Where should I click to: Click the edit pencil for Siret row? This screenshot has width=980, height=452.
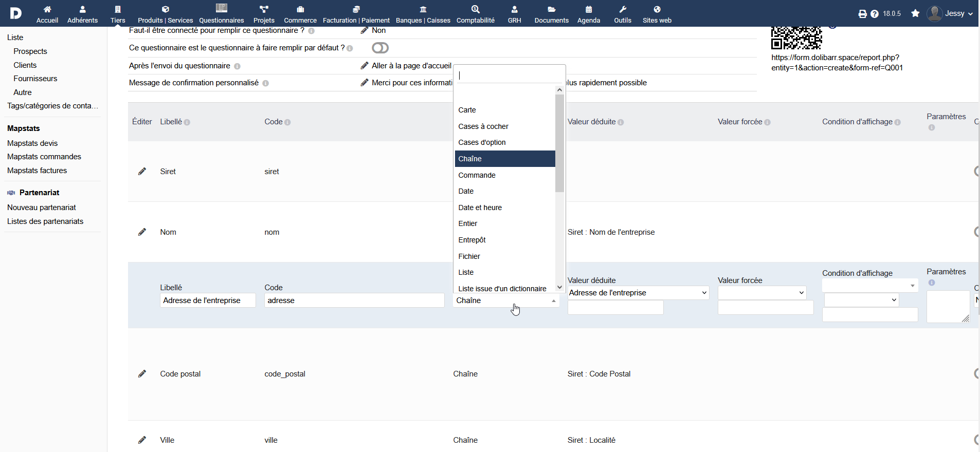click(142, 171)
